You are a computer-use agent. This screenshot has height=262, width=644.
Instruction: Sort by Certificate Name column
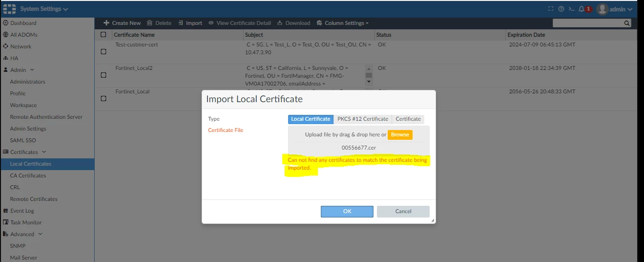[134, 35]
